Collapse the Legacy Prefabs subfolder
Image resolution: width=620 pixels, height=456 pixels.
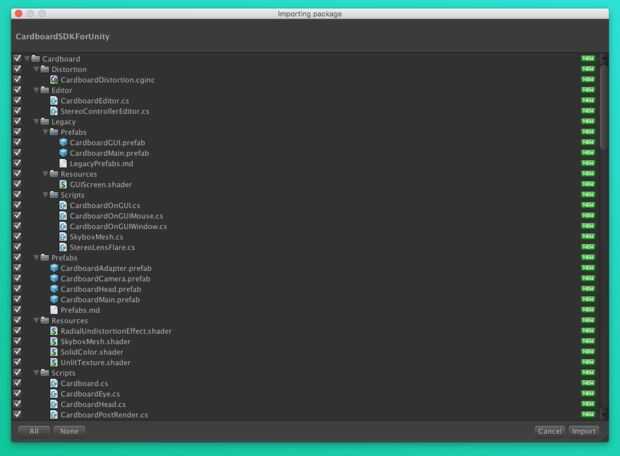click(45, 132)
